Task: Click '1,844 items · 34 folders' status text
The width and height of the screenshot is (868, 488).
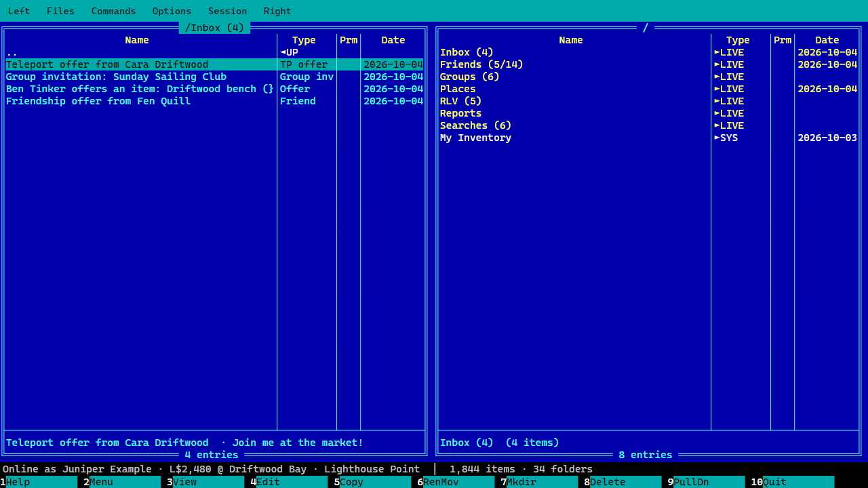Action: [x=521, y=469]
